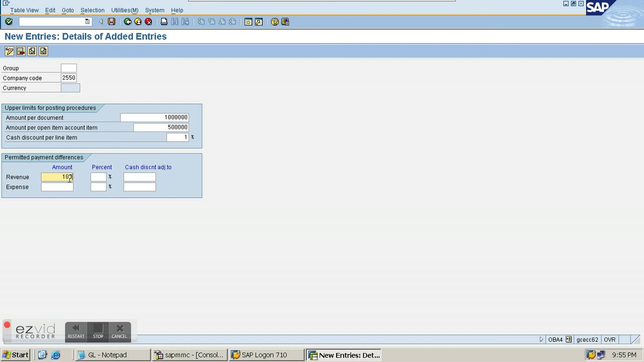
Task: Launch Internet Explorer from quick launch
Action: pyautogui.click(x=56, y=355)
